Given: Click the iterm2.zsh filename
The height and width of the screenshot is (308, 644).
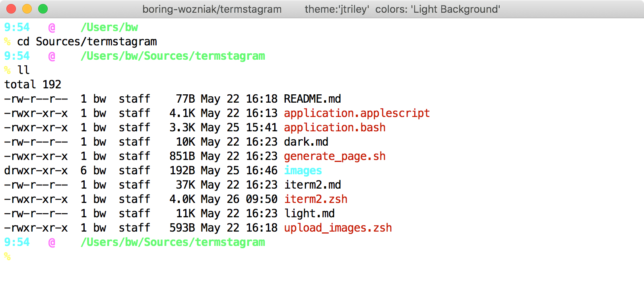Looking at the screenshot, I should 316,199.
